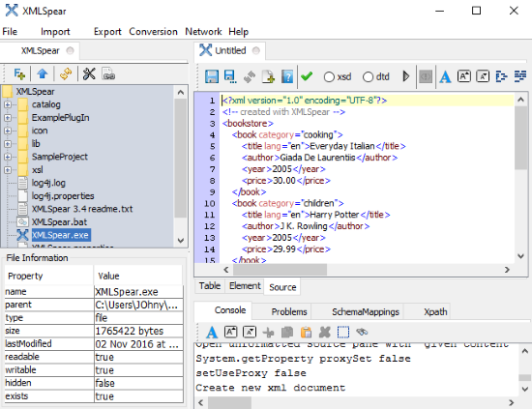Click the grayed-out preview icon after play arrow

click(x=426, y=76)
